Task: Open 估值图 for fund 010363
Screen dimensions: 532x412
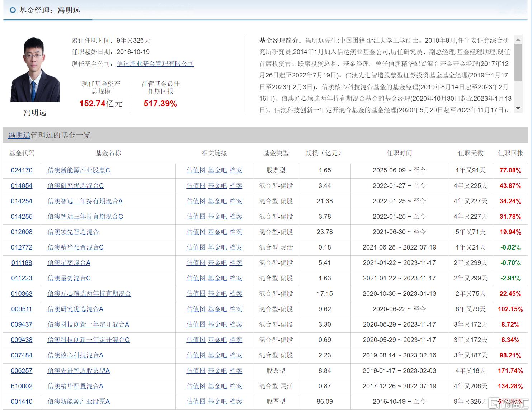Action: click(196, 294)
